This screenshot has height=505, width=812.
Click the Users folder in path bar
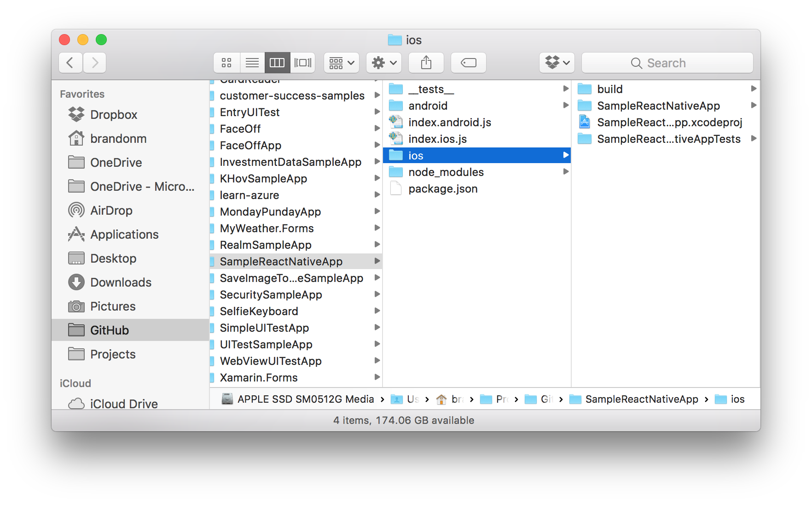(405, 399)
